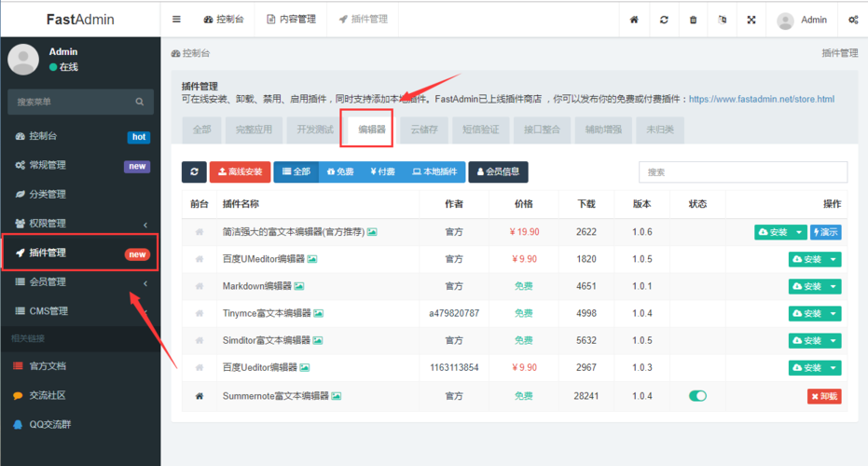
Task: Open 官方文档 link in sidebar
Action: pyautogui.click(x=48, y=366)
